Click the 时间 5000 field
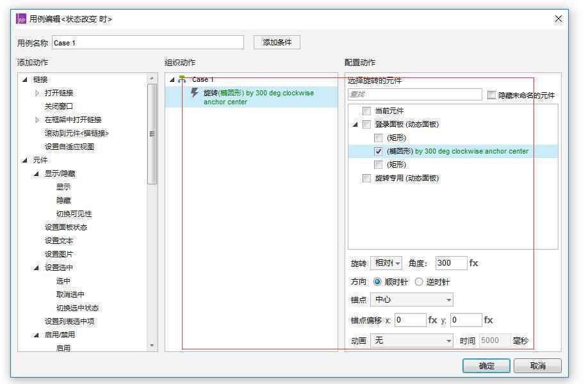 [x=494, y=340]
